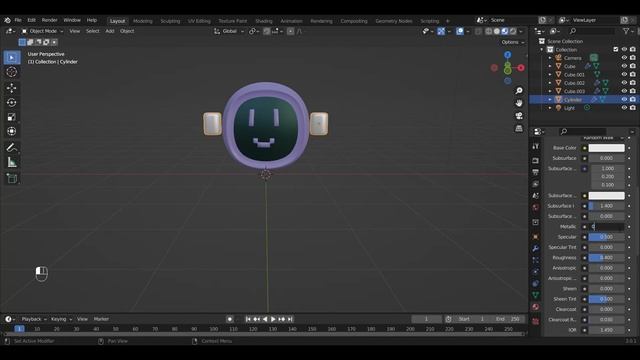Disable Light in renders camera icon

pyautogui.click(x=633, y=108)
